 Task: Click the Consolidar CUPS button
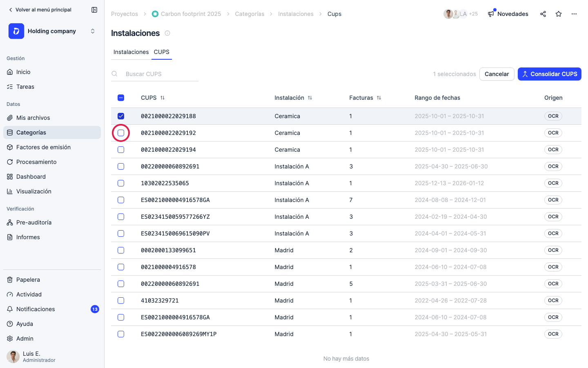(x=550, y=74)
